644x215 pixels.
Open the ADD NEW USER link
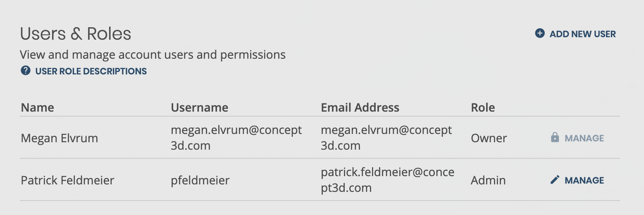click(x=576, y=34)
